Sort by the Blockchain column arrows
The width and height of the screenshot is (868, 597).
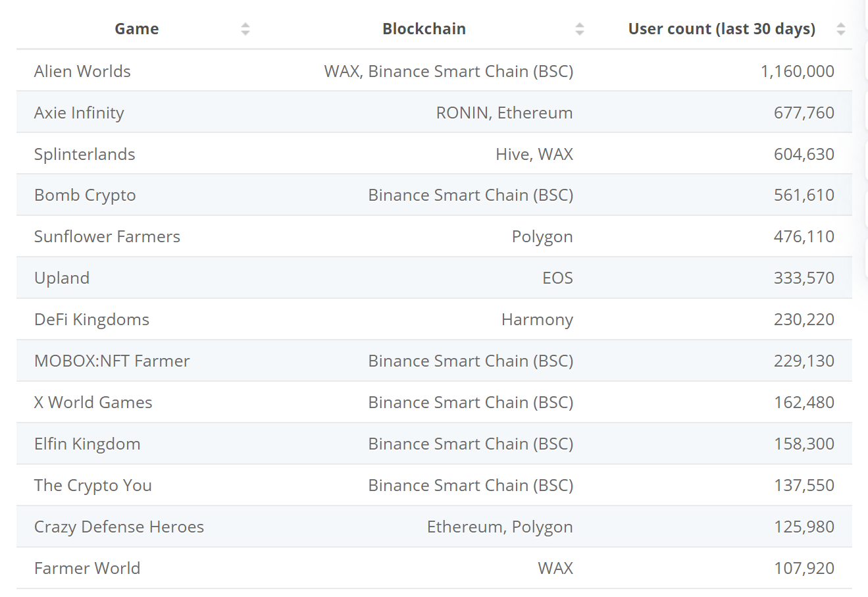tap(580, 29)
